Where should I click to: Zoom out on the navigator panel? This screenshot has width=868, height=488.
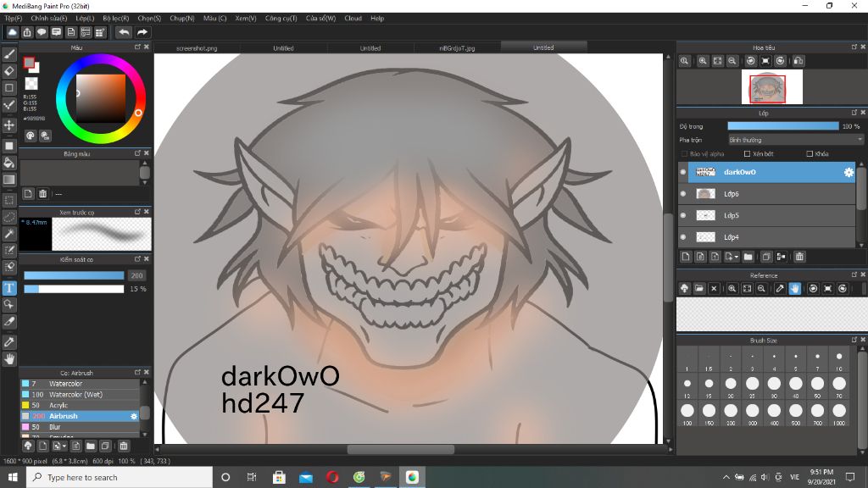[x=732, y=61]
